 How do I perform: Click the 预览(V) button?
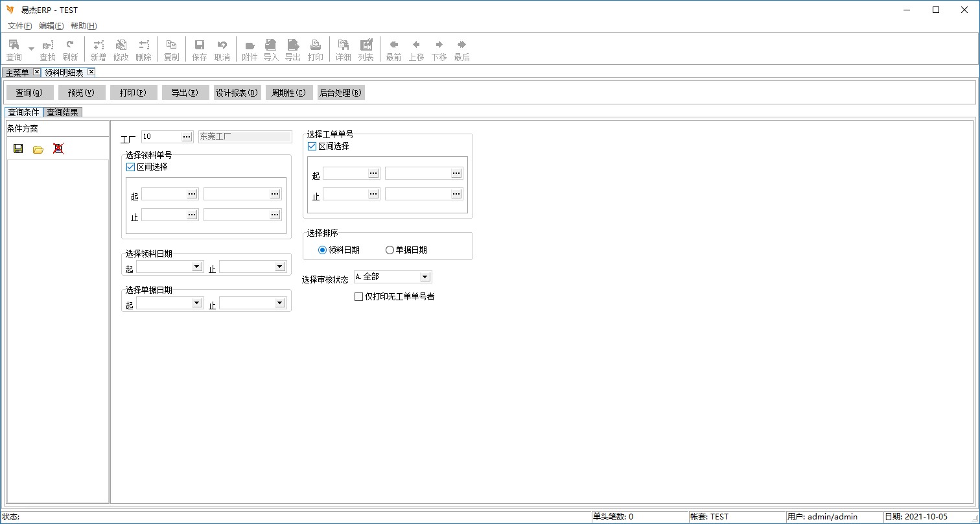82,93
